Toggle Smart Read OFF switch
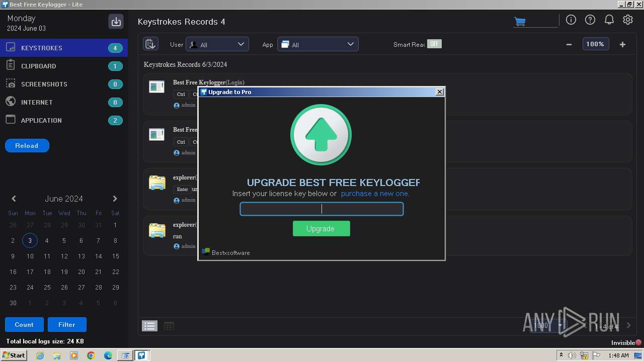This screenshot has height=362, width=644. 434,44
